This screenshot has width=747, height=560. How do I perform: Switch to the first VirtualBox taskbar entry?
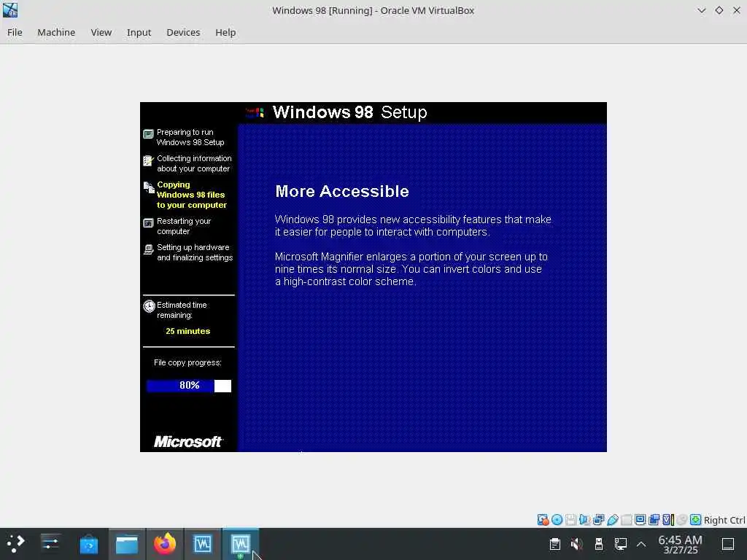(203, 544)
